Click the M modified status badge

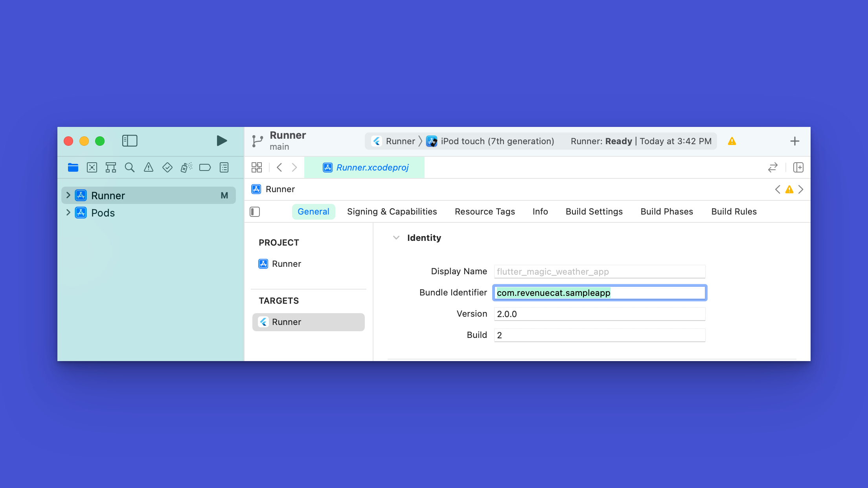224,195
